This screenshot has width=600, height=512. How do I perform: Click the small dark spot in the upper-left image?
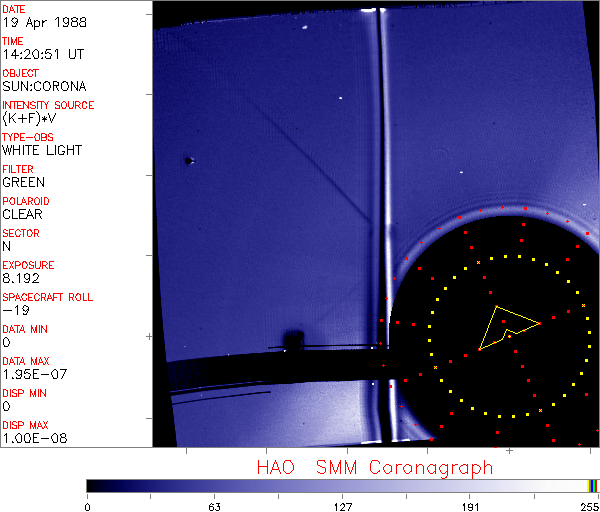pos(188,160)
